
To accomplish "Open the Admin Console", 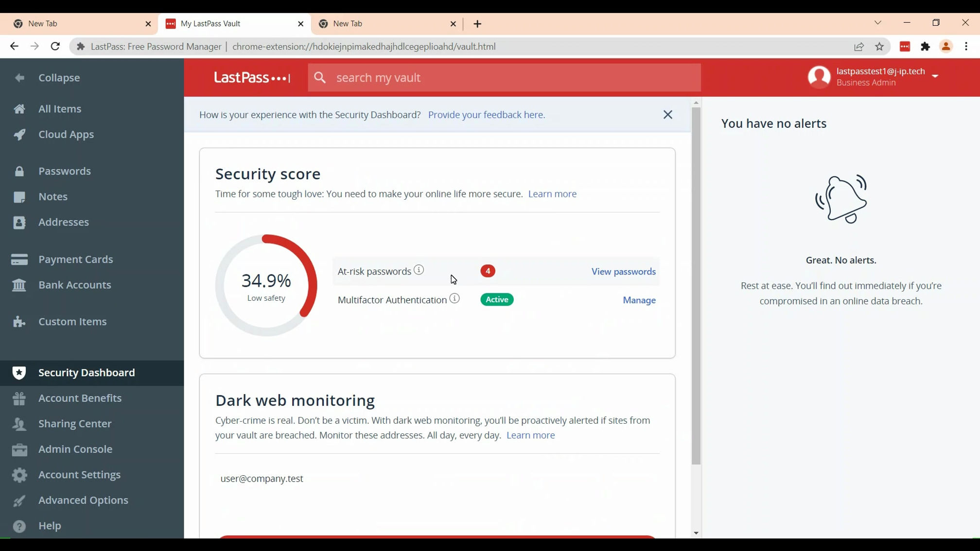I will (x=75, y=449).
